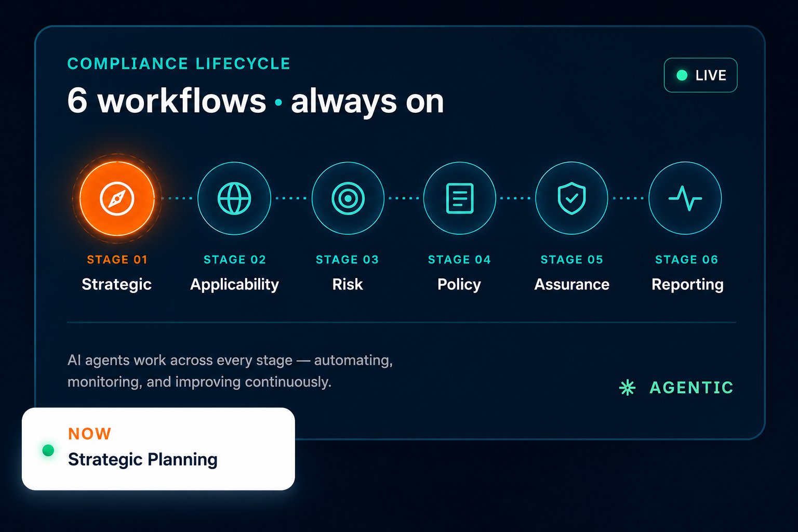Open the Strategic Planning notification card

(158, 449)
